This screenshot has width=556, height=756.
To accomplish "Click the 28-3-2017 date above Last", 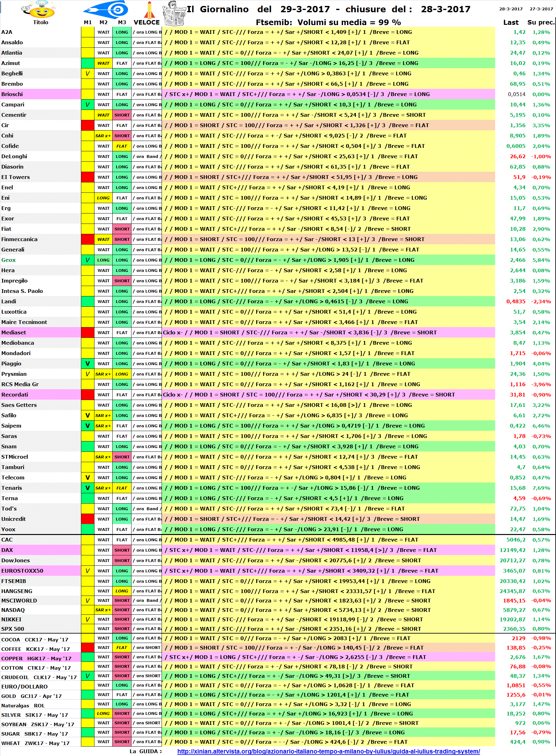I will click(x=511, y=9).
